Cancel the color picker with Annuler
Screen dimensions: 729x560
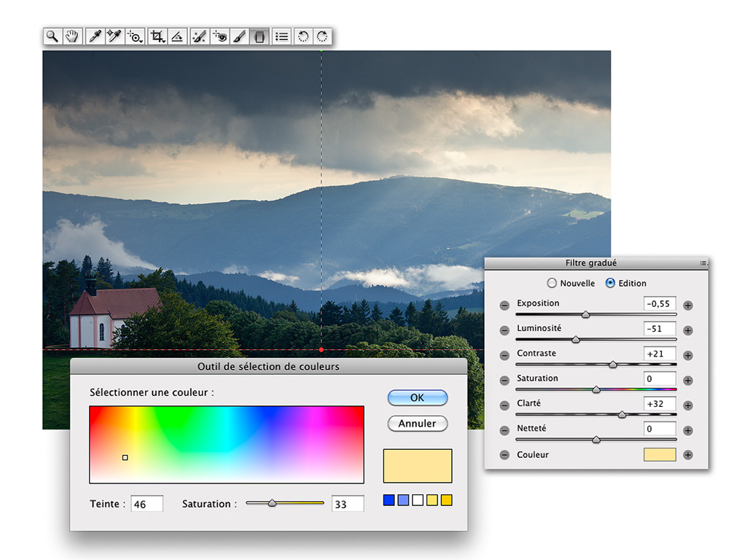[x=418, y=424]
